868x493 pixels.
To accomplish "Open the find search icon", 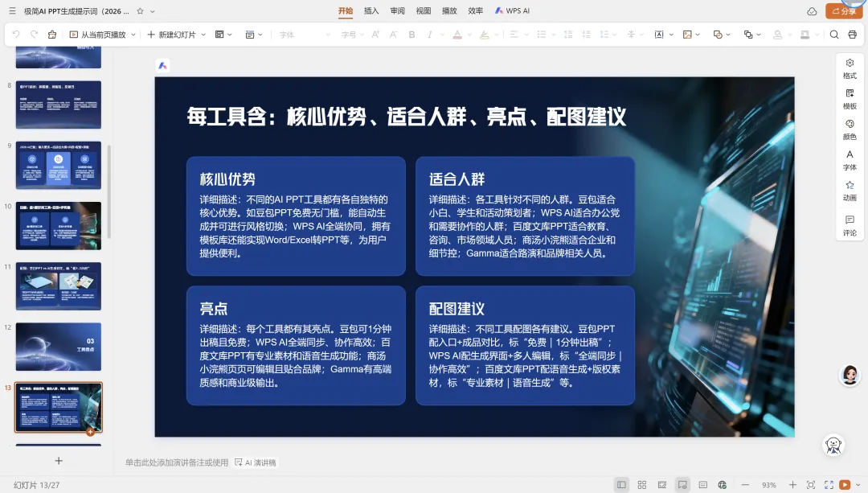I will 834,35.
